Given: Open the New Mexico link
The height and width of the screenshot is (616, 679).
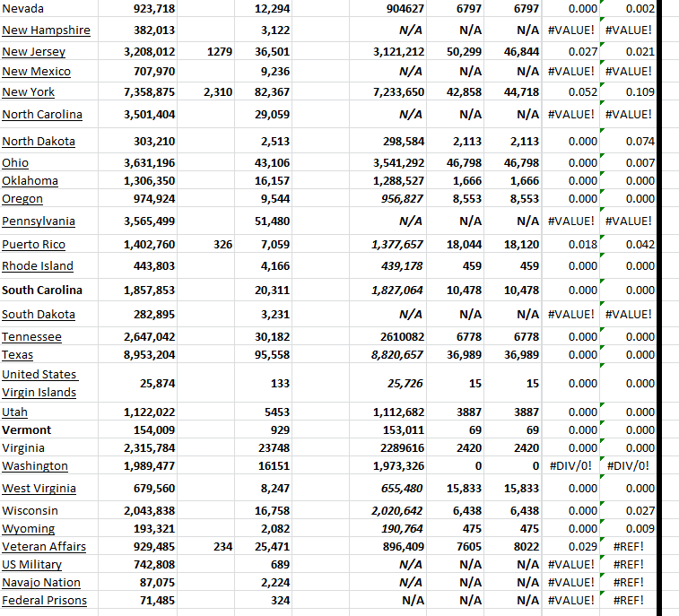Looking at the screenshot, I should [36, 72].
